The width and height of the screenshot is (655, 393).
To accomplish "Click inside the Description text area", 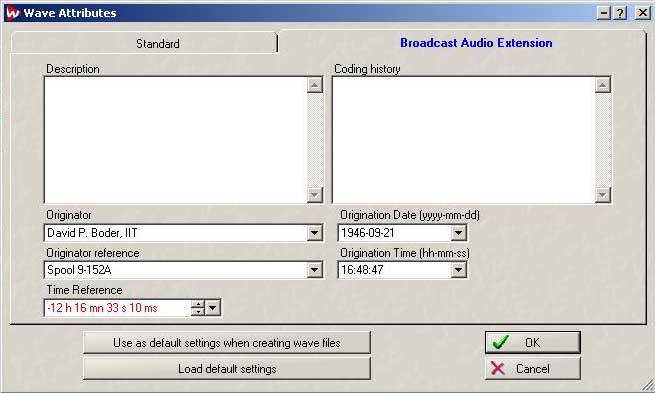I will (x=175, y=140).
